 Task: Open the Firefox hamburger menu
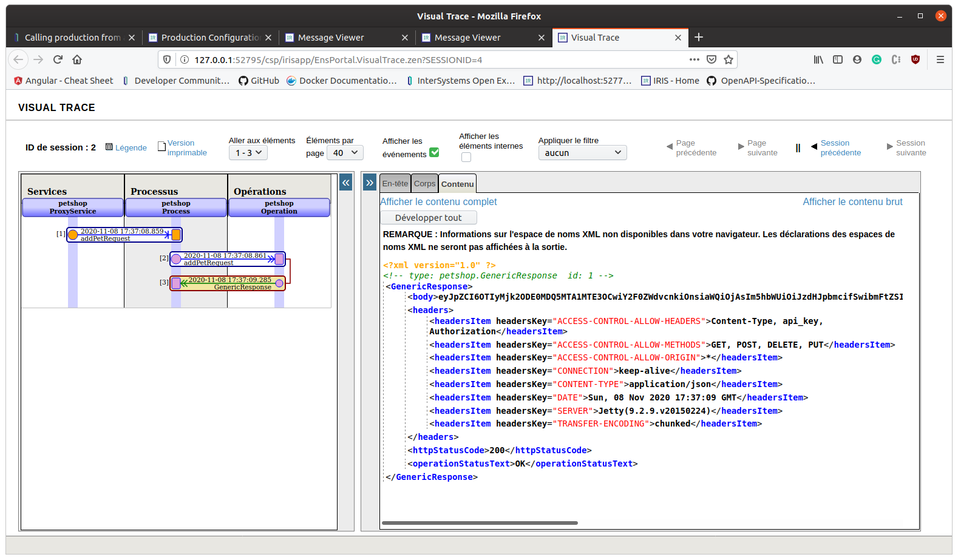click(940, 59)
